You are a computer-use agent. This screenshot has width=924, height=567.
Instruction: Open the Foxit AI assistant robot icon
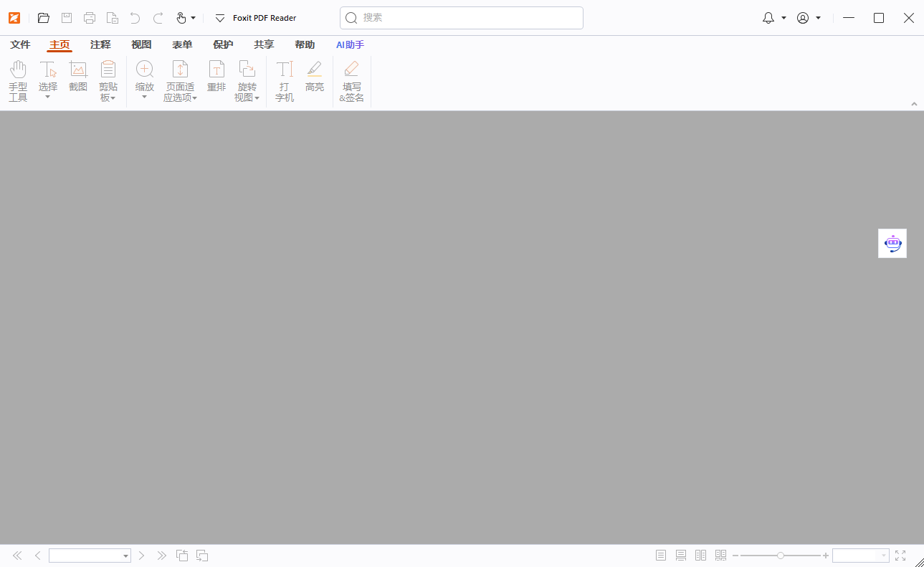tap(892, 243)
